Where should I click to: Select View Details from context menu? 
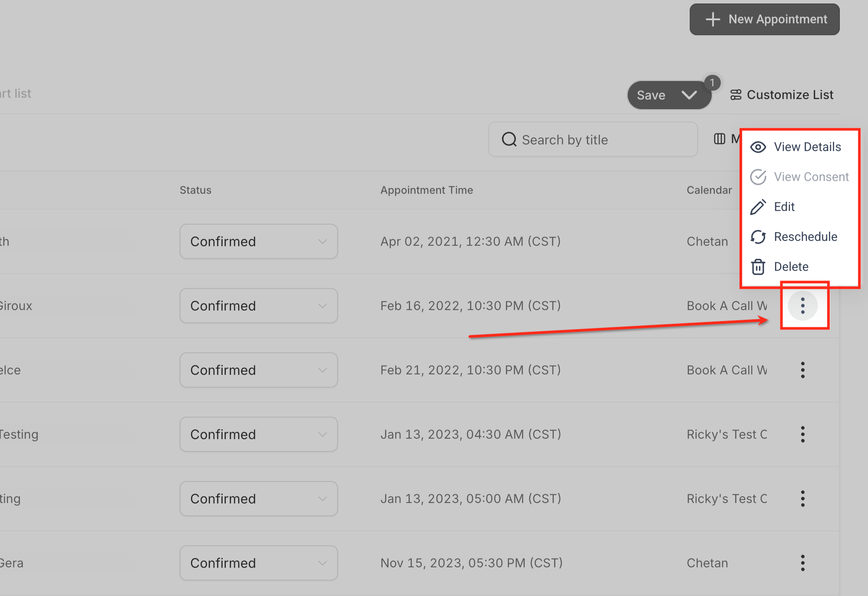point(807,147)
